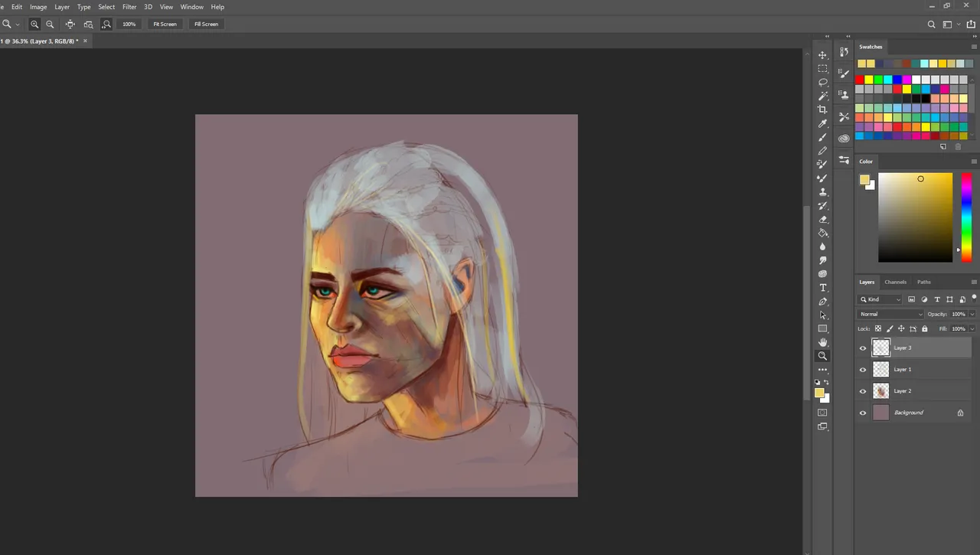The height and width of the screenshot is (555, 980).
Task: Select the Rectangle shape tool
Action: pyautogui.click(x=823, y=328)
